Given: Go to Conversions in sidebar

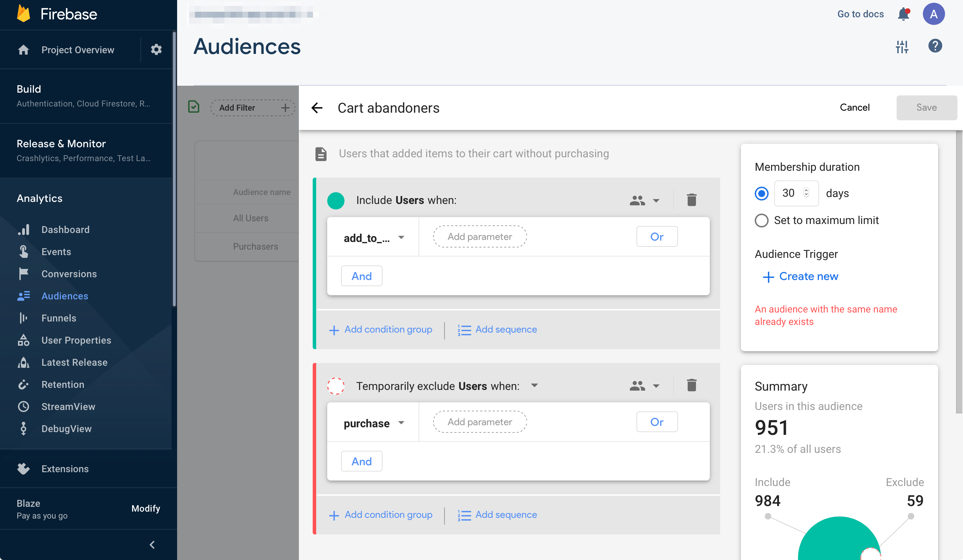Looking at the screenshot, I should pos(69,273).
